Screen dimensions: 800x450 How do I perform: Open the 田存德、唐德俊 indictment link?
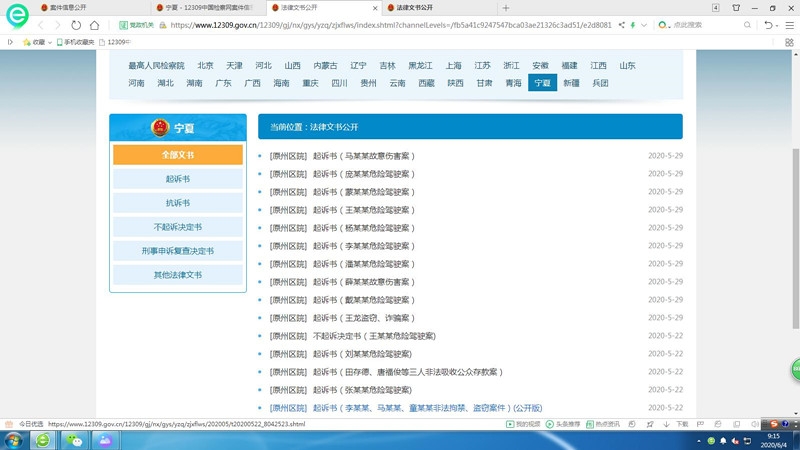point(407,372)
